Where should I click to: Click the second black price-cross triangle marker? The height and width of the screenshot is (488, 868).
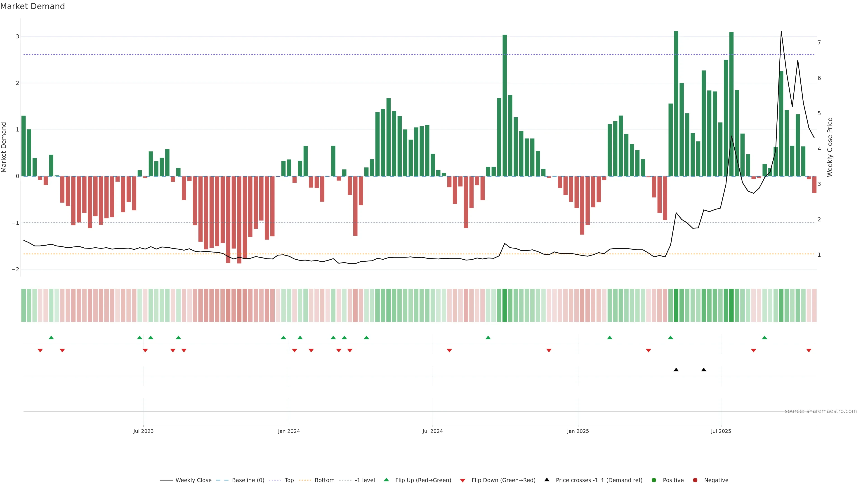coord(704,370)
